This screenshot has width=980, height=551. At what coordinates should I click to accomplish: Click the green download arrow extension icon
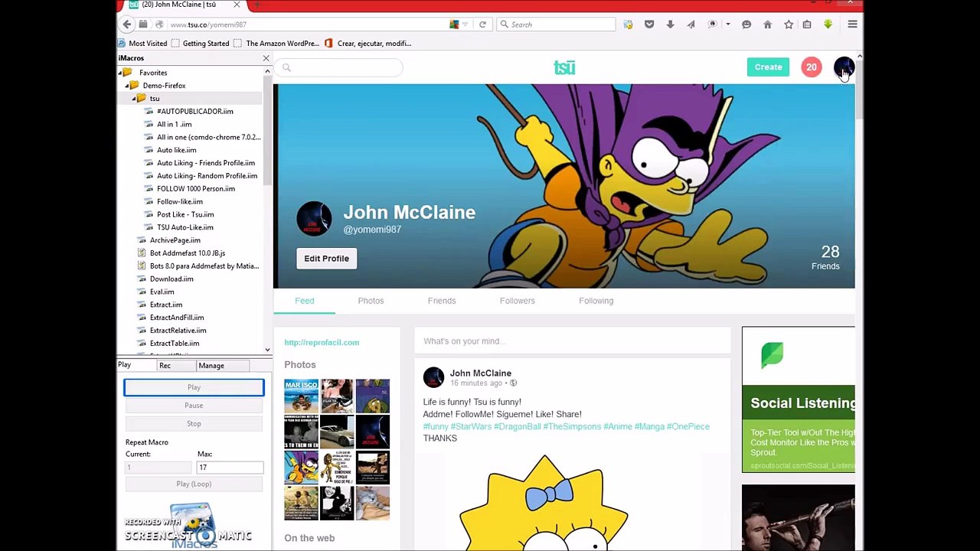click(x=828, y=24)
